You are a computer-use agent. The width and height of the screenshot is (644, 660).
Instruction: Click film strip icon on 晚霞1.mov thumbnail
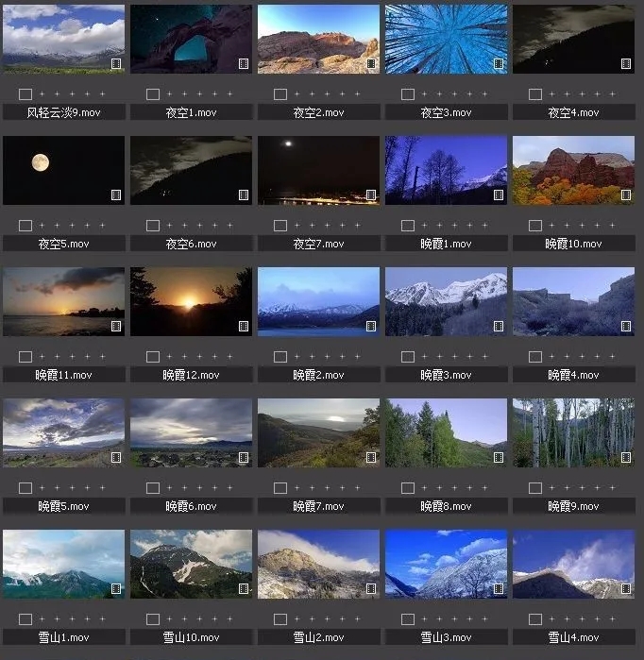click(x=499, y=195)
